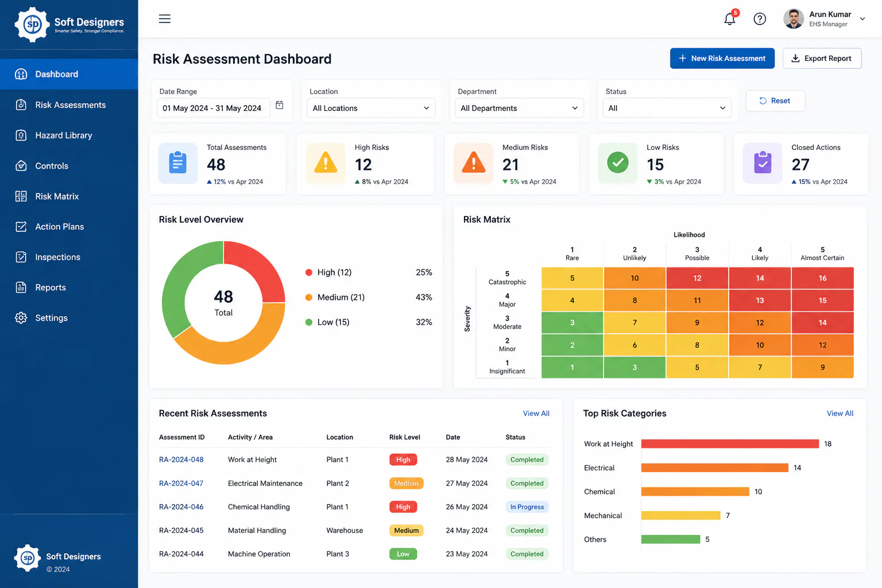Expand the All Locations dropdown
The height and width of the screenshot is (588, 882).
pos(371,108)
